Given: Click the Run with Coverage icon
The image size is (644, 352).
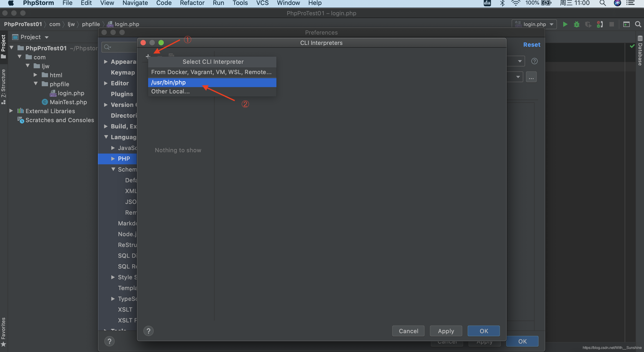Looking at the screenshot, I should pos(588,24).
